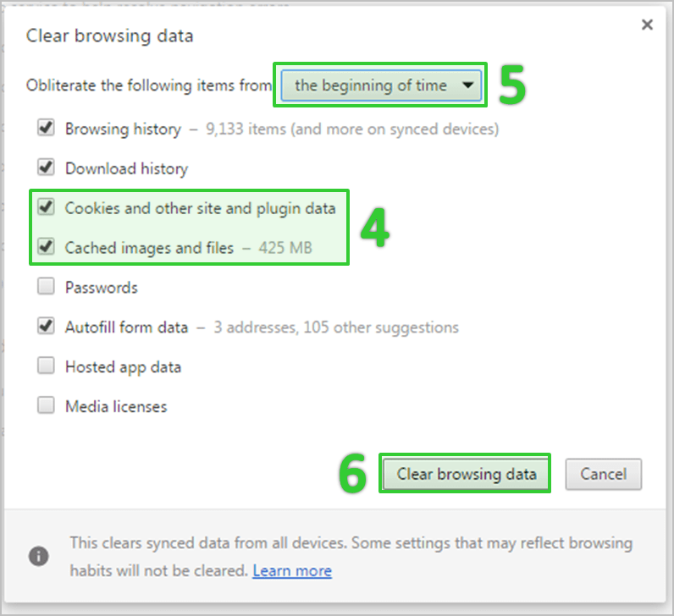Disable the Autofill form data checkbox
The height and width of the screenshot is (616, 674).
tap(46, 327)
